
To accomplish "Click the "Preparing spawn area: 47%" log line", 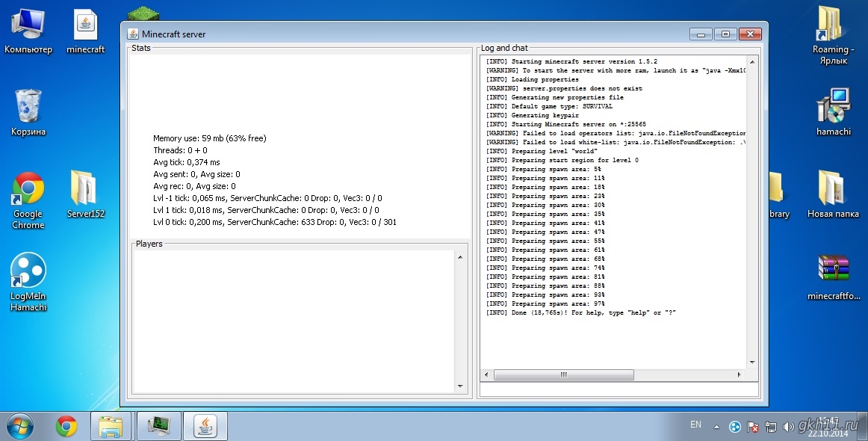I will [545, 232].
